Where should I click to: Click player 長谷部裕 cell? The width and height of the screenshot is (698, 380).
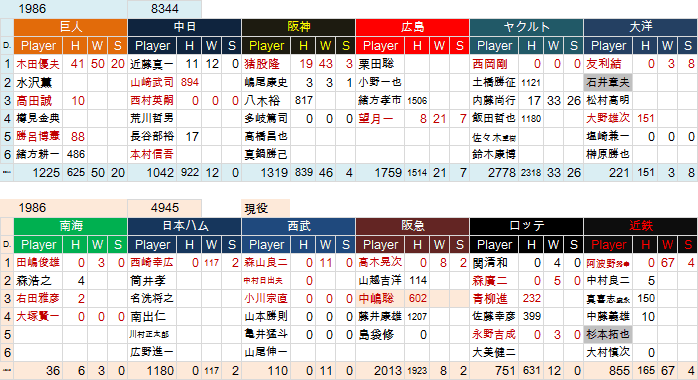pyautogui.click(x=152, y=136)
